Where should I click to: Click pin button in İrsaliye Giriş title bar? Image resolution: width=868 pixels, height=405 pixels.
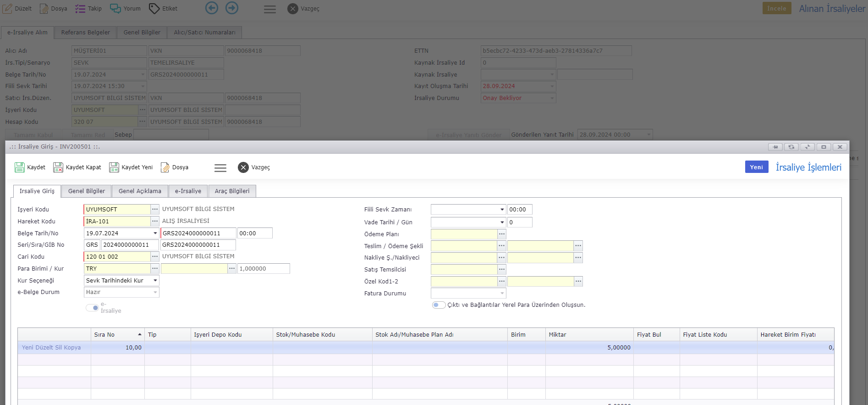775,147
